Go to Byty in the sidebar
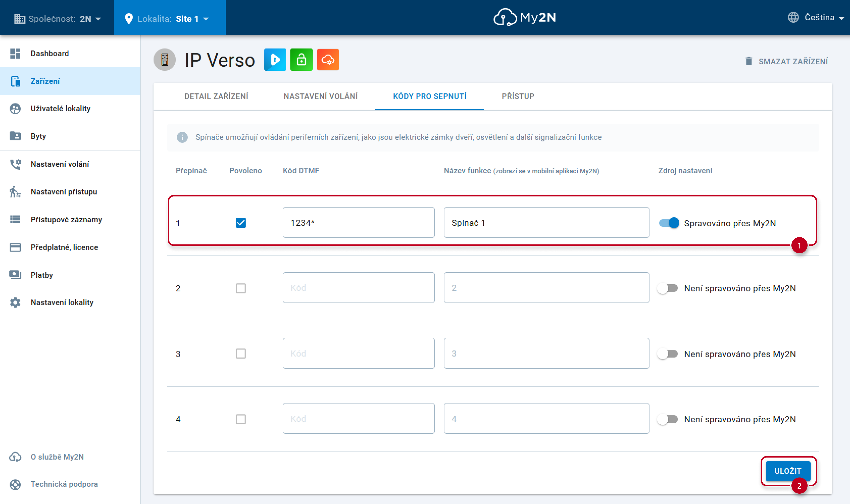Screen dimensions: 850x504 [x=70, y=136]
